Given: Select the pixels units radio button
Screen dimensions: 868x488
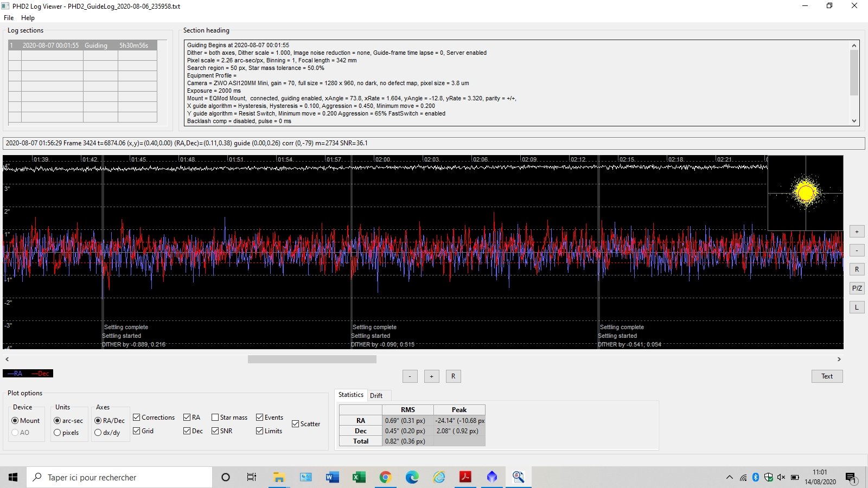Looking at the screenshot, I should click(x=58, y=433).
